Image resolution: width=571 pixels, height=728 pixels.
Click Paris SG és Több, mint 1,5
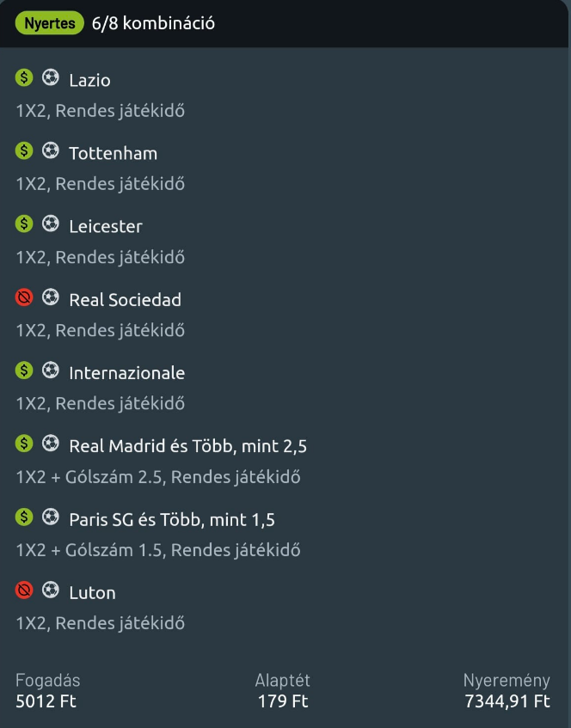pos(172,519)
